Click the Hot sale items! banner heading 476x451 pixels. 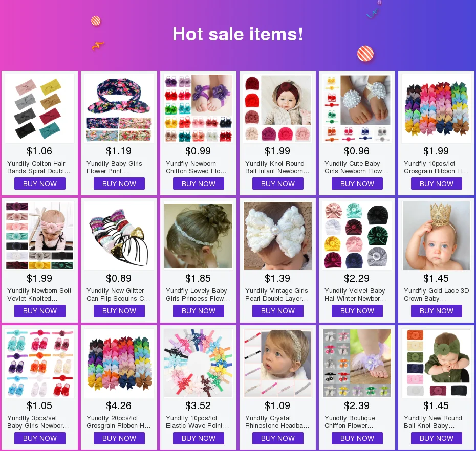click(x=237, y=34)
